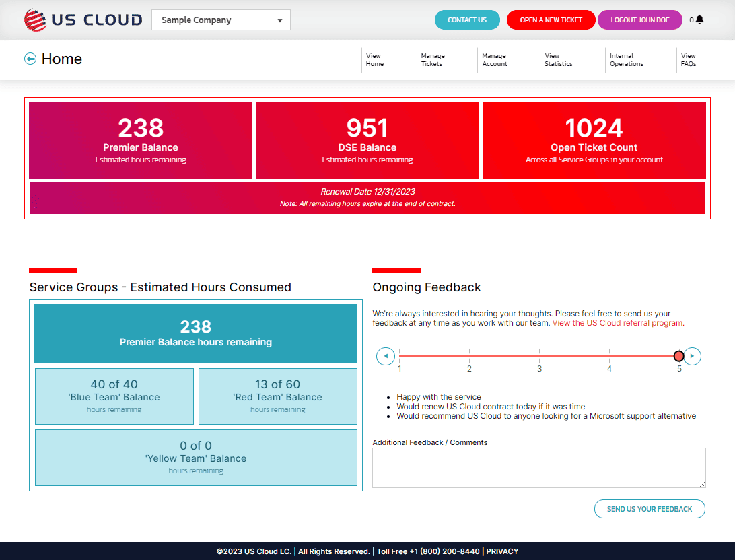
Task: Click Logout John Doe button
Action: (x=640, y=20)
